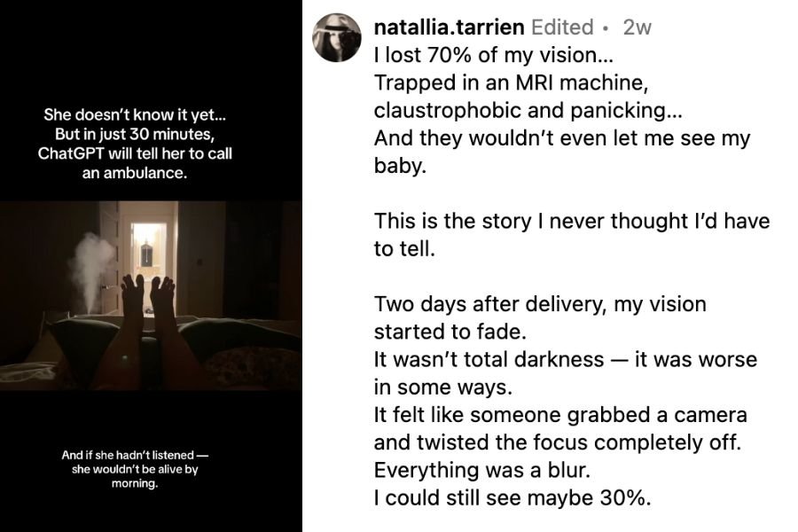Open natallia.tarrien's profile picture avatar

pos(337,38)
